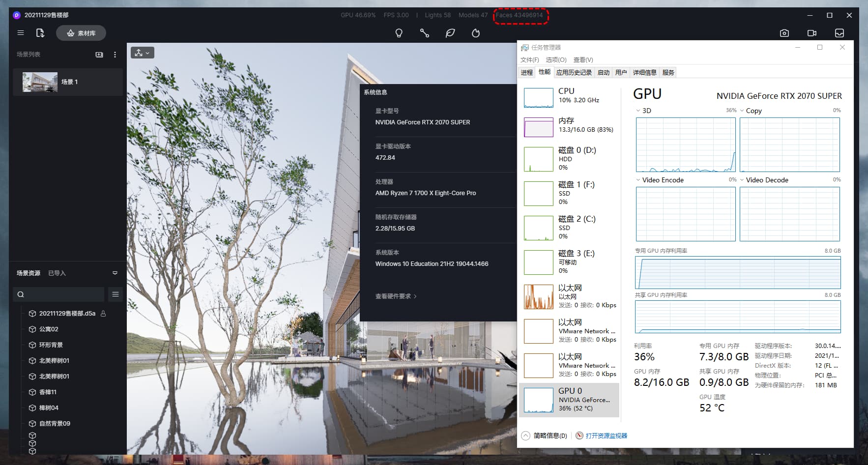The height and width of the screenshot is (465, 868).
Task: Select the path tool icon
Action: click(424, 33)
